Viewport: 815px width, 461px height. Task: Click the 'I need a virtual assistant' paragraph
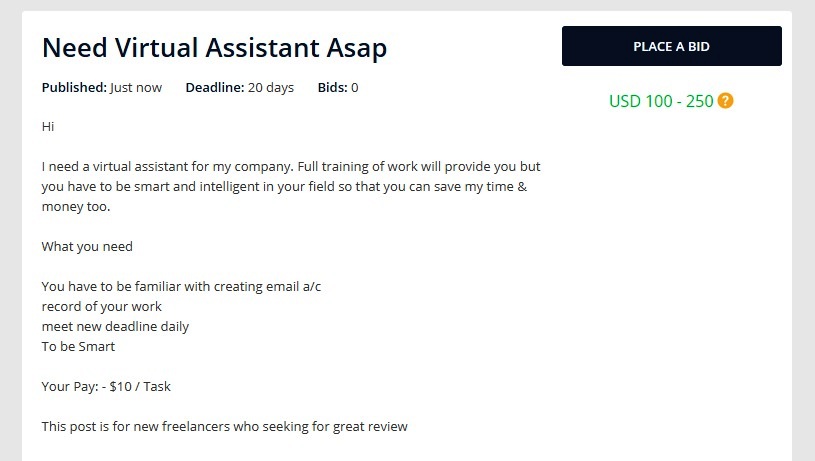291,167
